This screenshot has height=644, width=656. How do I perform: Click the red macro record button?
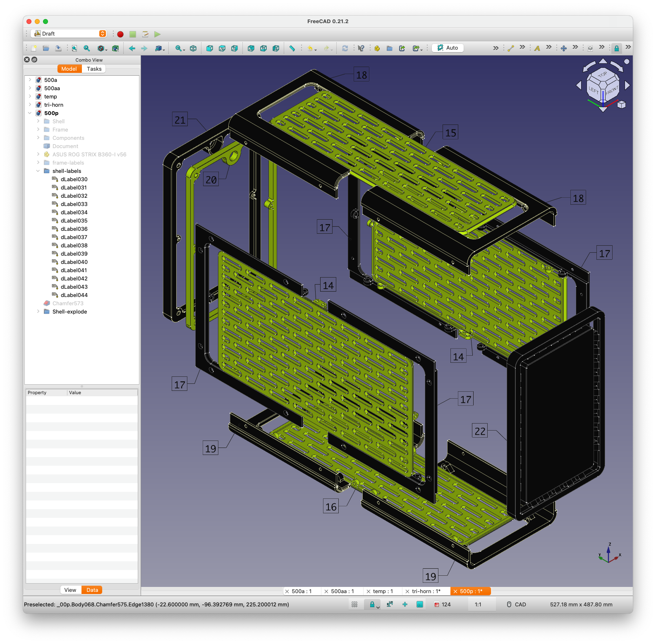pos(120,34)
